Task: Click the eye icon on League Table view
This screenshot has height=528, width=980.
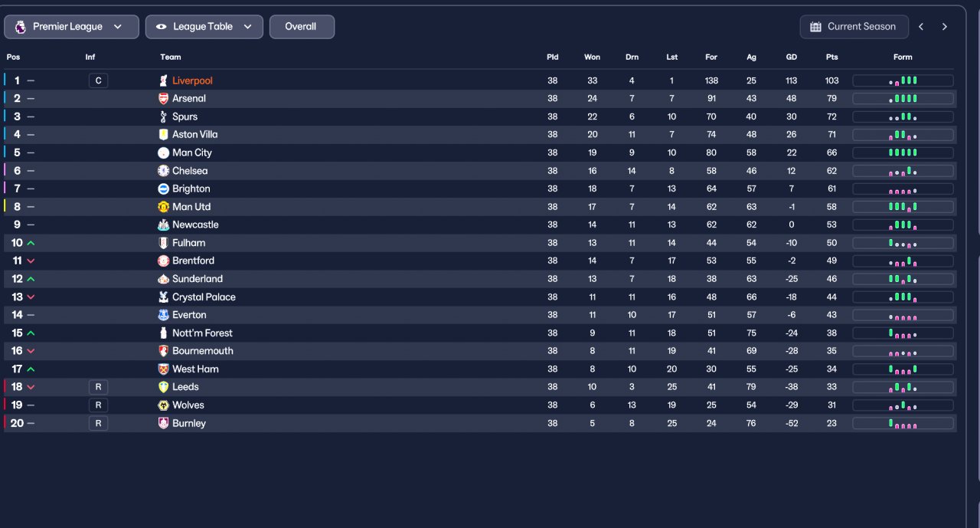Action: [x=161, y=27]
